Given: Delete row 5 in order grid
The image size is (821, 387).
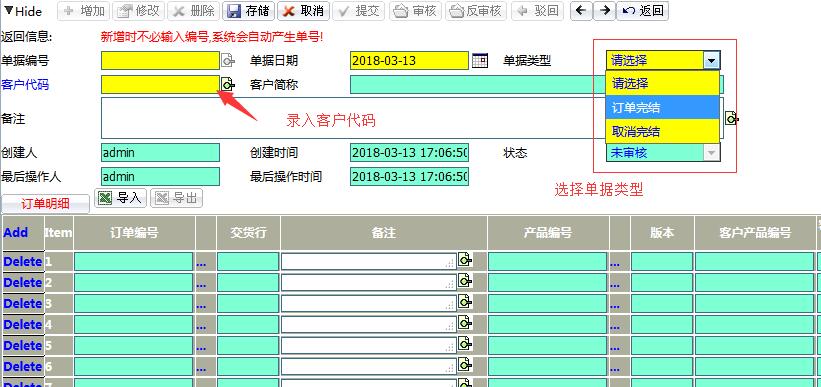Looking at the screenshot, I should coord(23,346).
